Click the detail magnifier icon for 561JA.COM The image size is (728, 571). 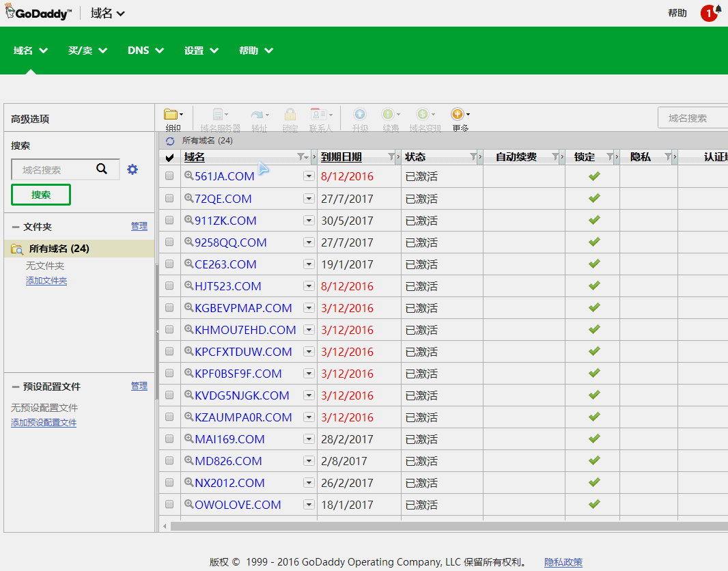pyautogui.click(x=188, y=176)
